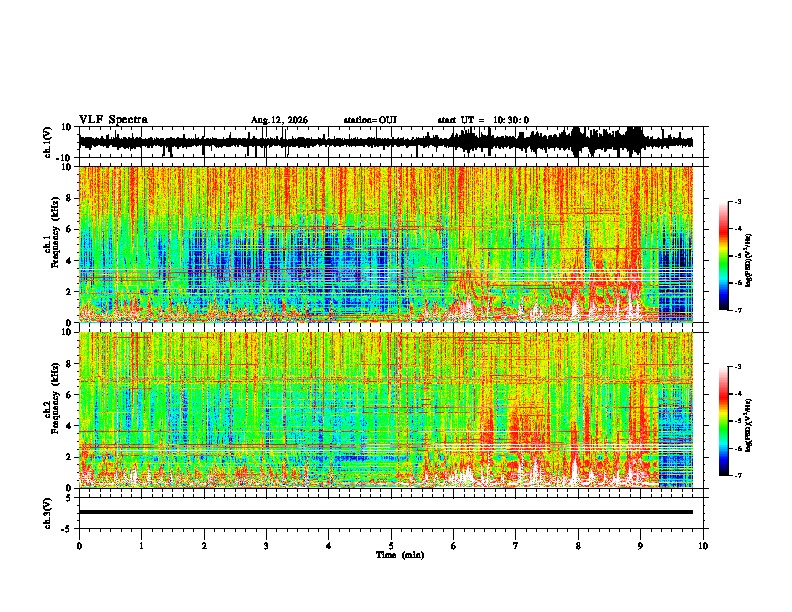The width and height of the screenshot is (792, 612).
Task: Click the 'station=OUI' label
Action: point(370,120)
